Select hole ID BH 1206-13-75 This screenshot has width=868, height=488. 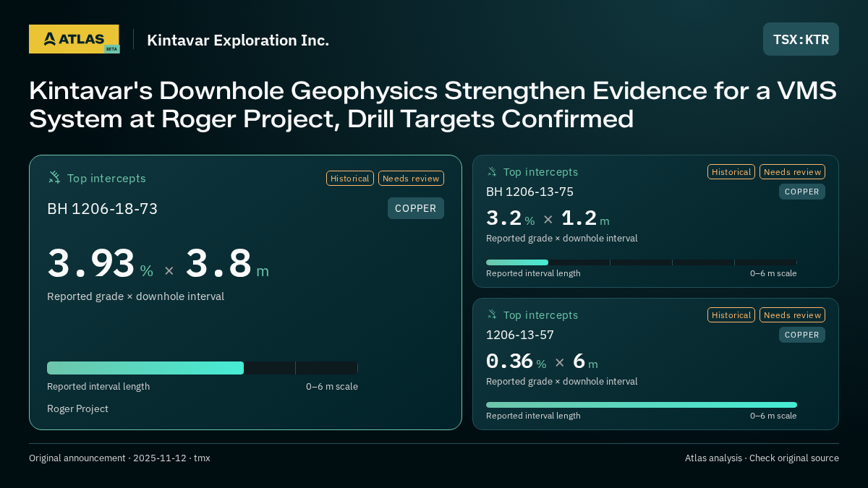tap(529, 192)
